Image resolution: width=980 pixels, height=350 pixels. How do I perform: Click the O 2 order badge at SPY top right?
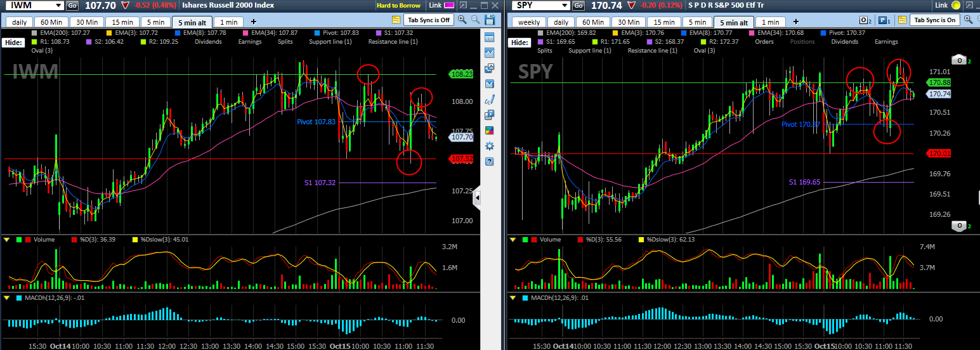(x=962, y=61)
